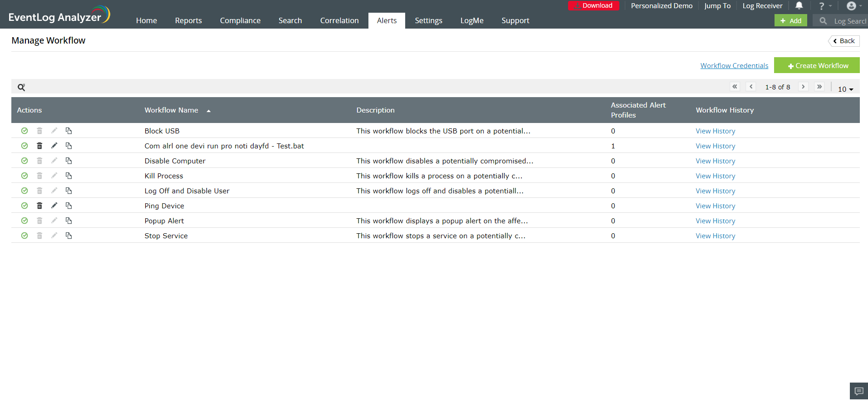
Task: Delete the Ping Device workflow
Action: click(x=39, y=206)
